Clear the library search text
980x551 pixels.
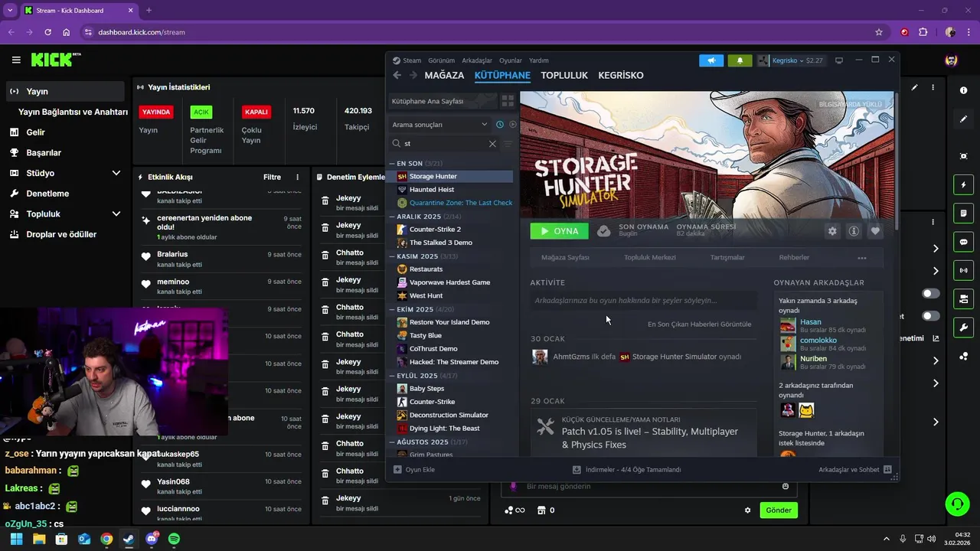coord(492,143)
